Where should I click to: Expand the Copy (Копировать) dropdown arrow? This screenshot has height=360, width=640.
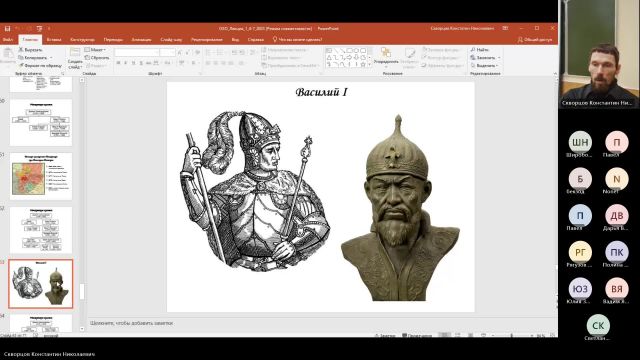tap(51, 58)
